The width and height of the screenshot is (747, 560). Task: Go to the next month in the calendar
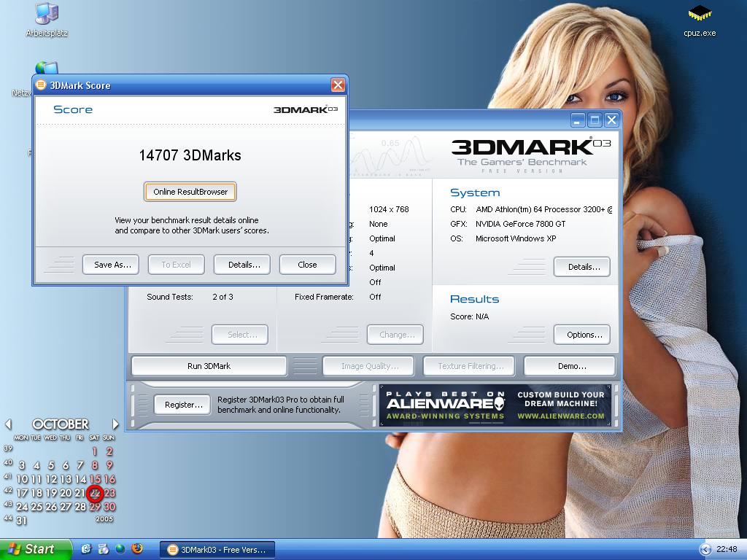(115, 424)
